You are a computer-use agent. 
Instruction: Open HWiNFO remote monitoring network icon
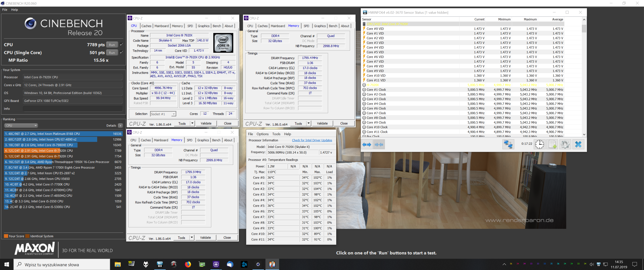[508, 144]
